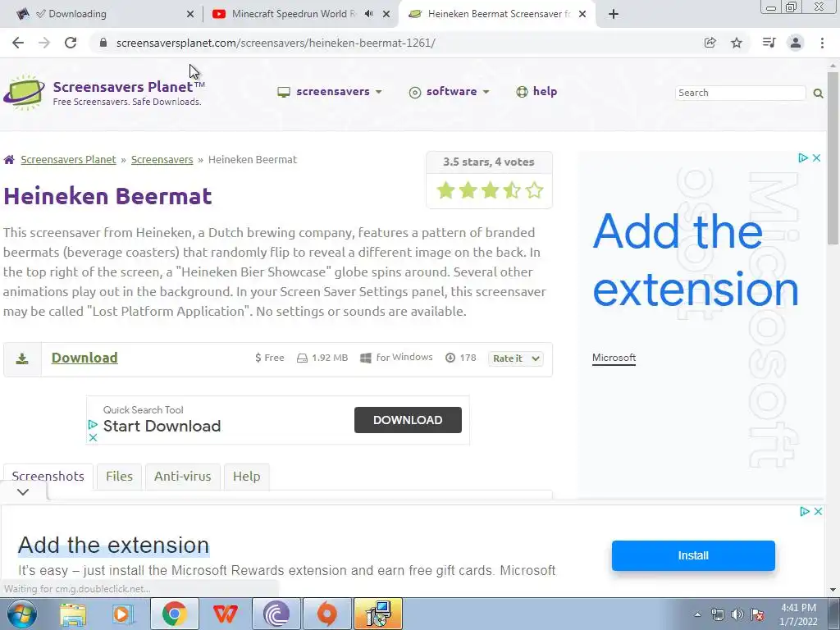Open the Help tab below download
This screenshot has height=630, width=840.
(x=246, y=477)
